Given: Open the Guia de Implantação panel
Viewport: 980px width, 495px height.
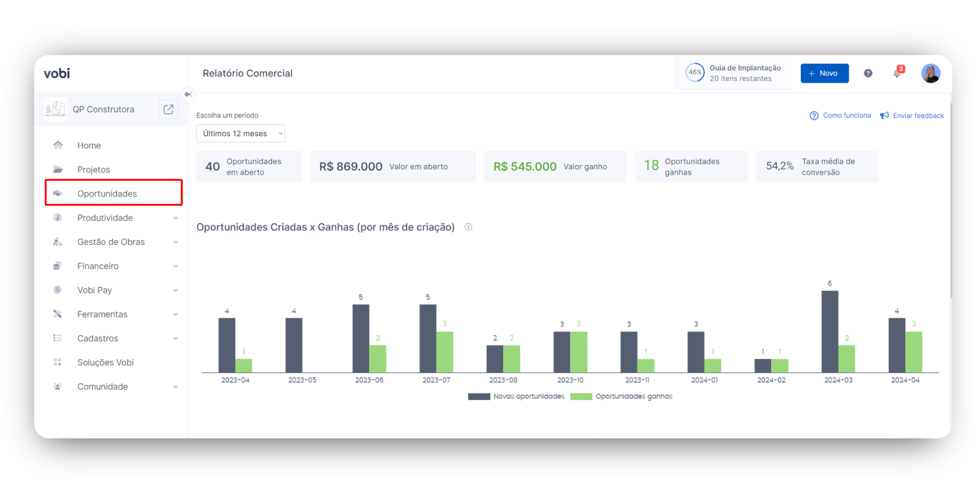Looking at the screenshot, I should tap(733, 73).
